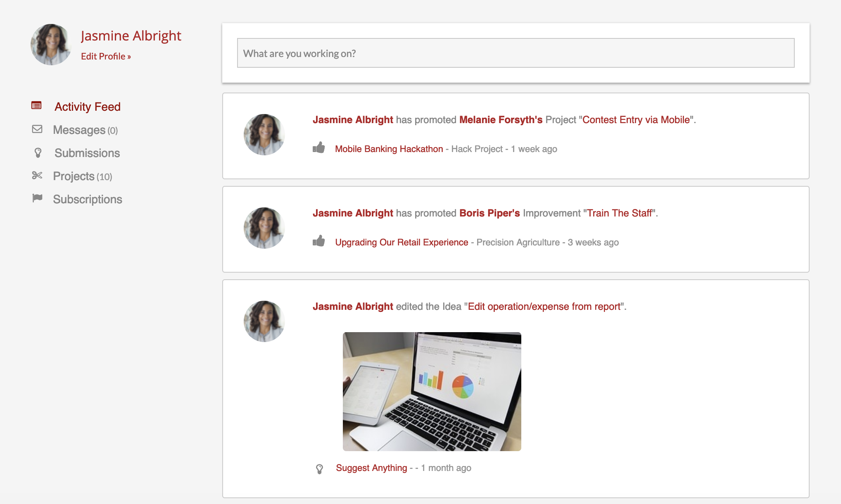Focus the 'What are you working on?' field
Screen dimensions: 841x504
(x=516, y=53)
